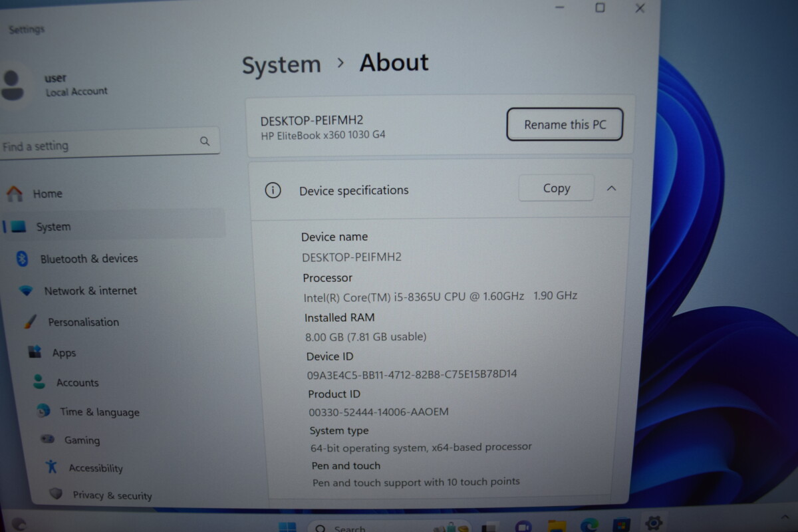The height and width of the screenshot is (532, 798).
Task: Click the Bluetooth icon in the sidebar
Action: tap(22, 259)
